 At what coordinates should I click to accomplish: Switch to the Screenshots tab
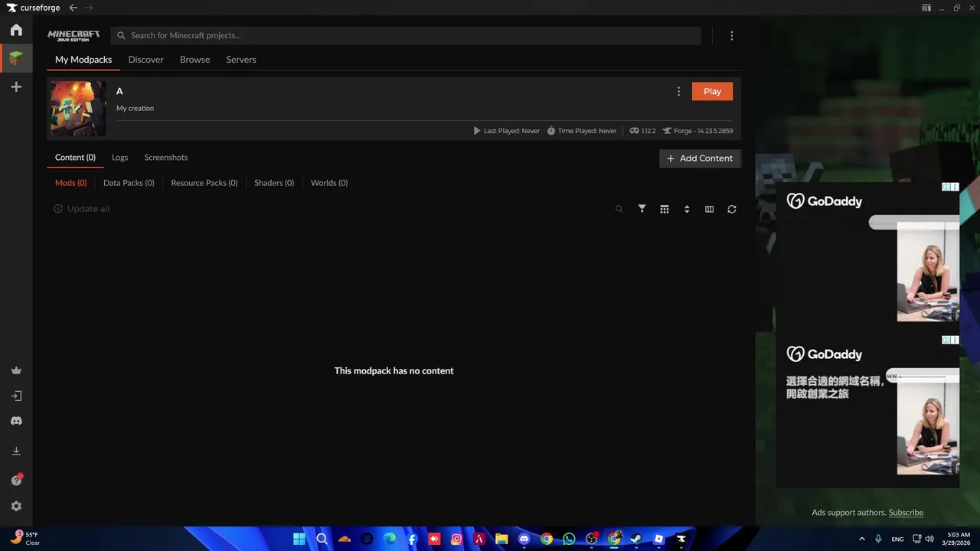pos(166,158)
